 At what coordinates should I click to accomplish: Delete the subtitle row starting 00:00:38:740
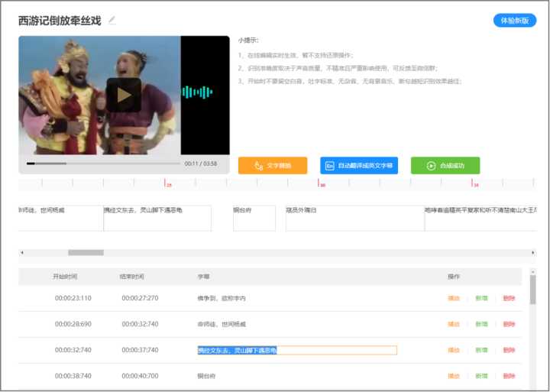509,376
